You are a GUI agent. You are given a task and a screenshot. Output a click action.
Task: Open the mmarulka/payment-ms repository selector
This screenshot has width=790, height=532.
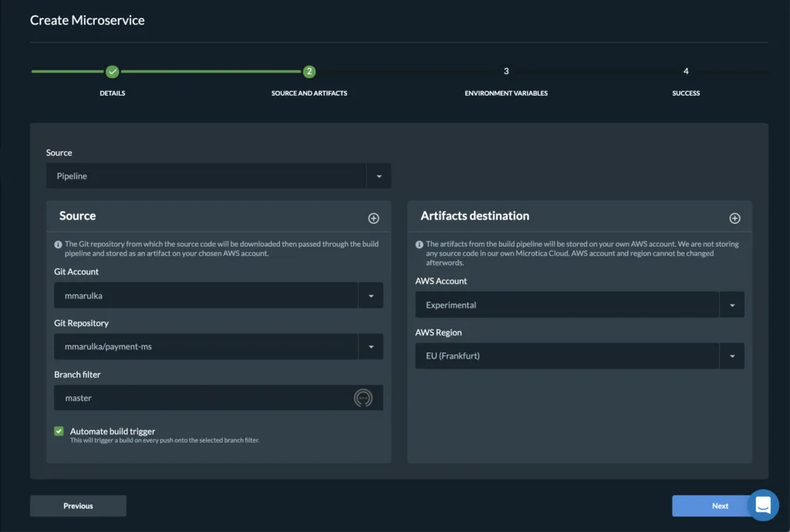pyautogui.click(x=218, y=346)
